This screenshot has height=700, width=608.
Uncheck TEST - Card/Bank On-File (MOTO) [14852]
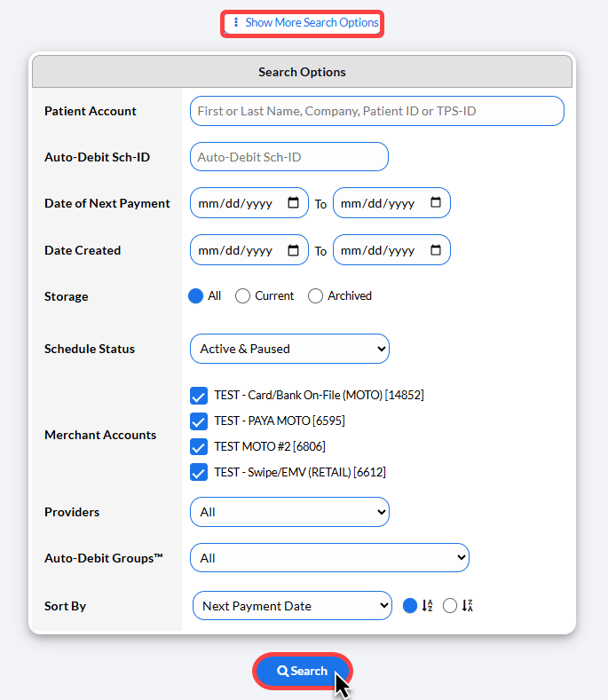point(199,396)
